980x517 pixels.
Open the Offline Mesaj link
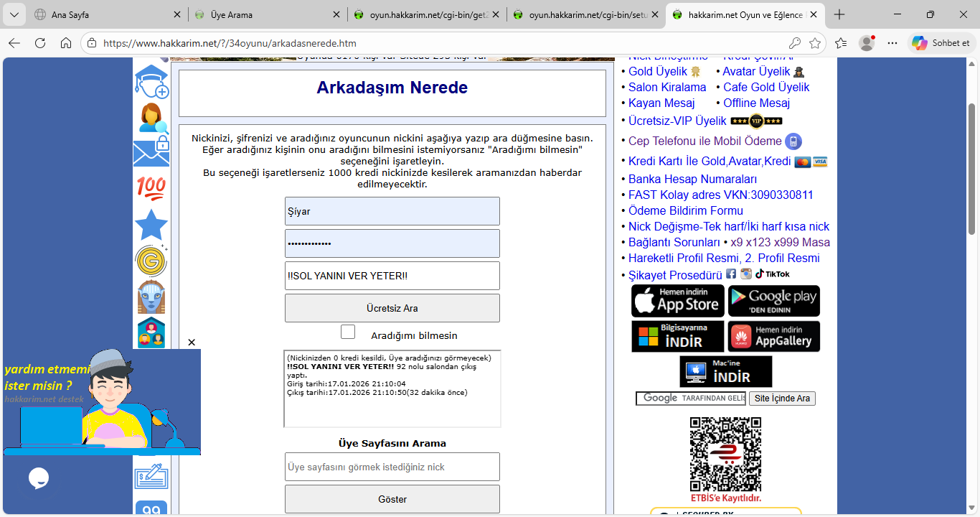(757, 103)
